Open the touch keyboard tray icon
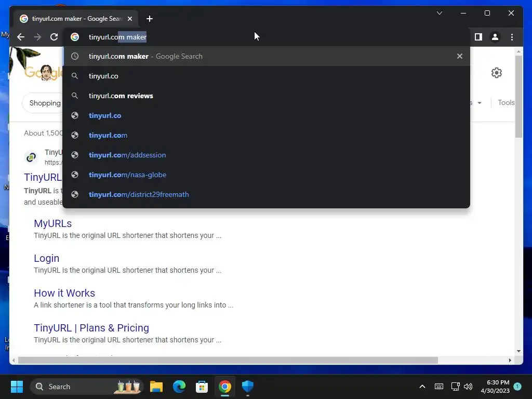532x399 pixels. [x=438, y=387]
